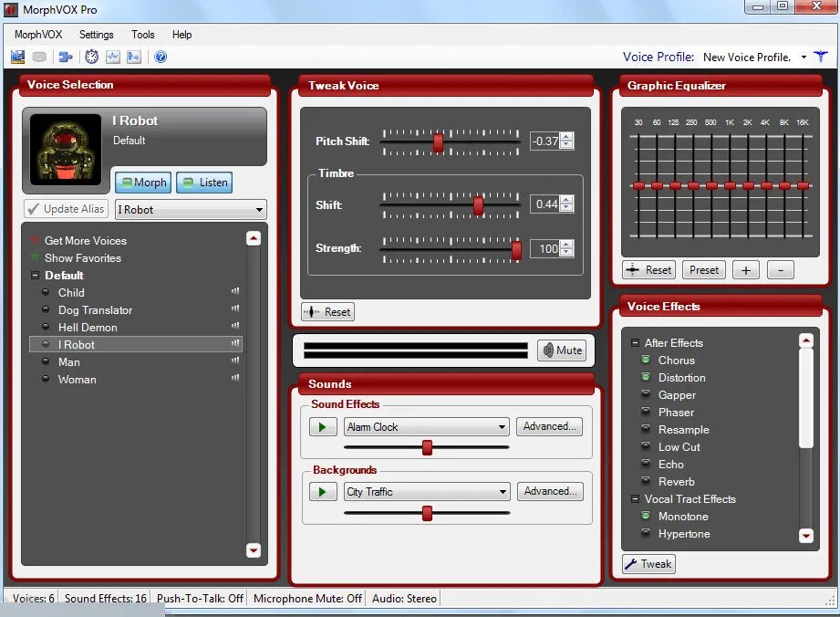Click the Pitch Shift slider handle
Viewport: 840px width, 617px height.
(x=438, y=142)
